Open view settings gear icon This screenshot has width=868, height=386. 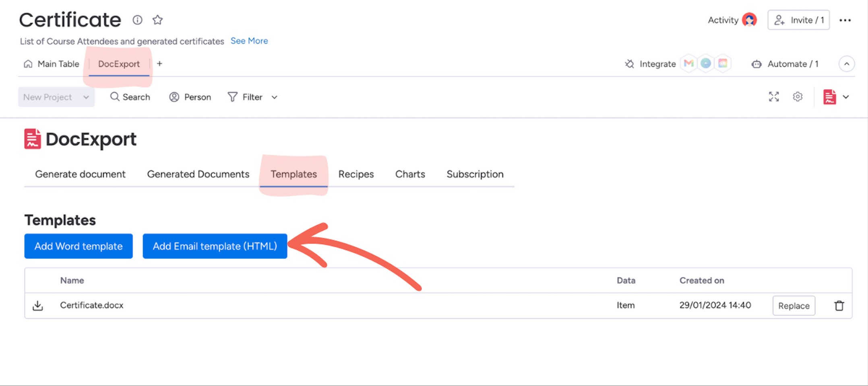798,96
